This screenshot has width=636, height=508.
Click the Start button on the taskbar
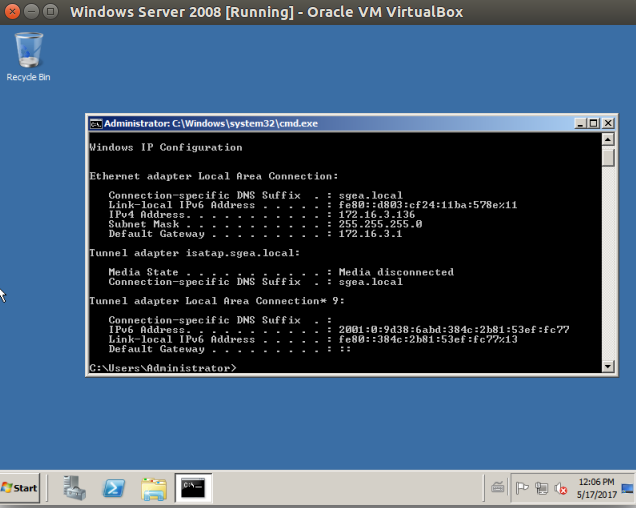(20, 488)
